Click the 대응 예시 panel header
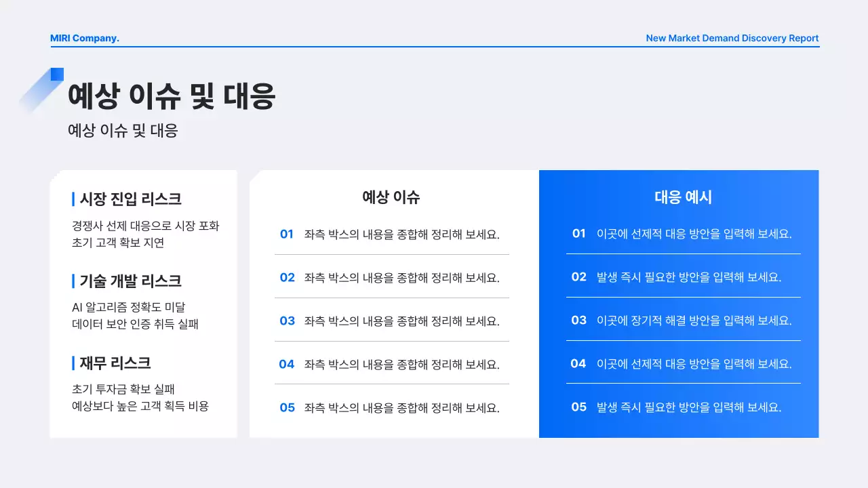Image resolution: width=868 pixels, height=488 pixels. click(x=682, y=197)
